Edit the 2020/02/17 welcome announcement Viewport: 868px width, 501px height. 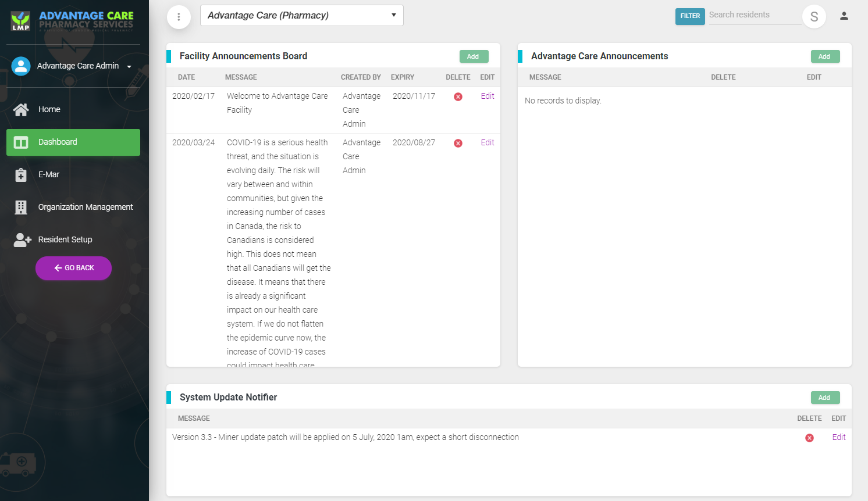tap(488, 96)
